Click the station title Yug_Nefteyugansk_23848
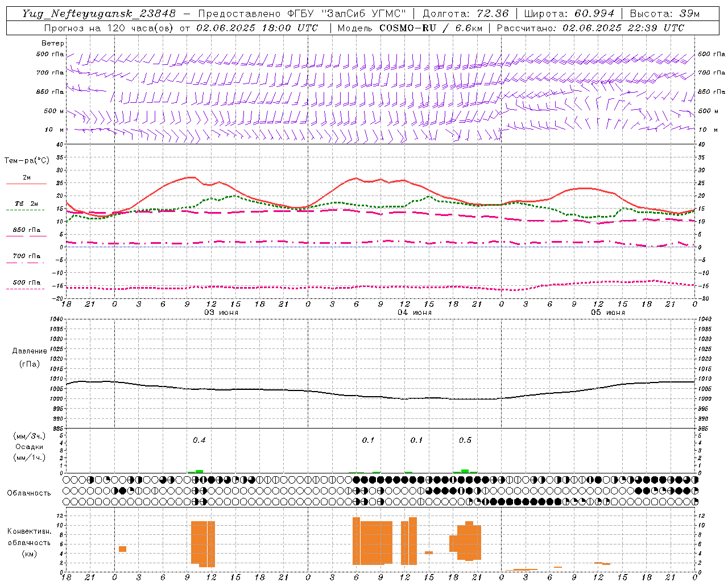This screenshot has height=582, width=728. pos(98,14)
